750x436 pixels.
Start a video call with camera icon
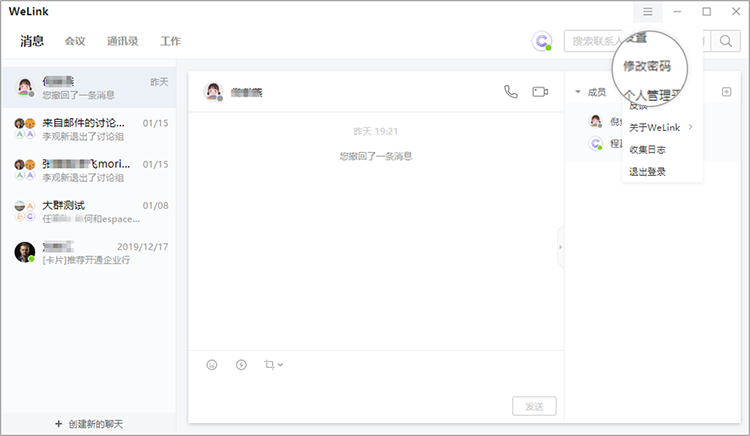point(540,91)
